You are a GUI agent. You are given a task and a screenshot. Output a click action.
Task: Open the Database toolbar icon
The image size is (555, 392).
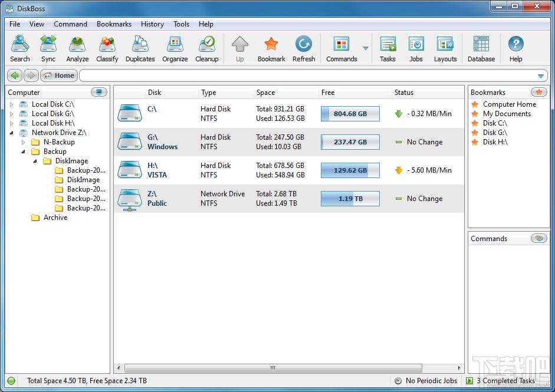(481, 48)
